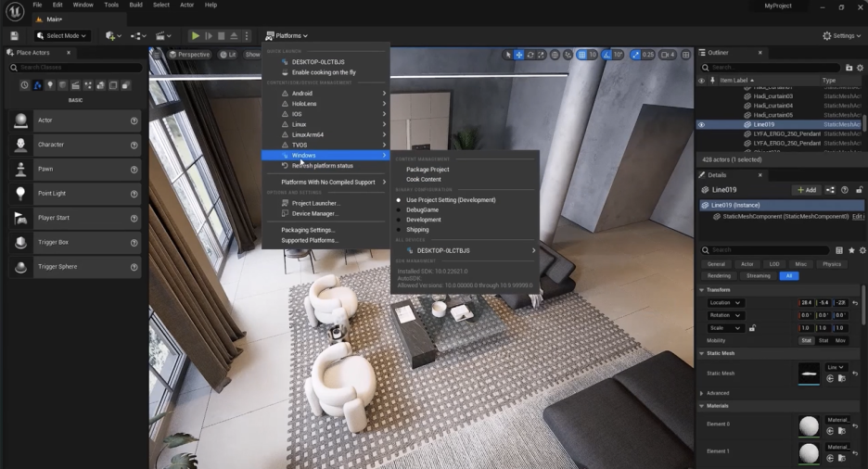Open the Details property matrix grid icon

pos(839,250)
